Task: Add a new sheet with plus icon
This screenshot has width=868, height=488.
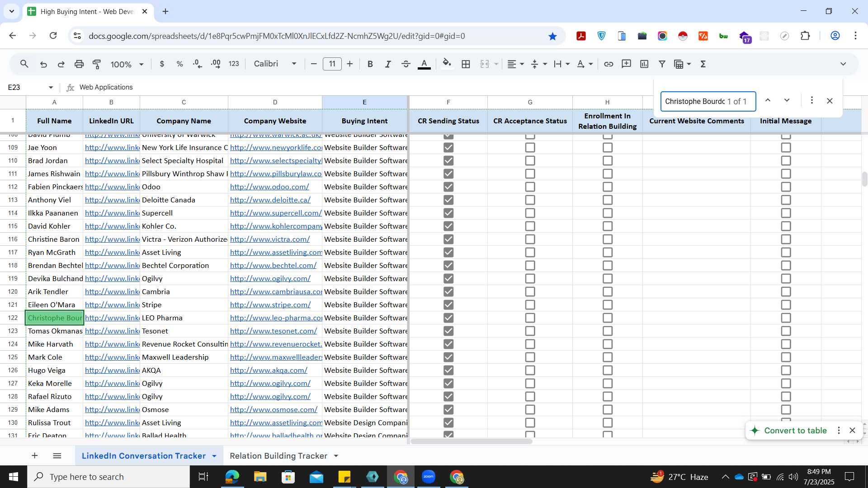Action: coord(34,455)
